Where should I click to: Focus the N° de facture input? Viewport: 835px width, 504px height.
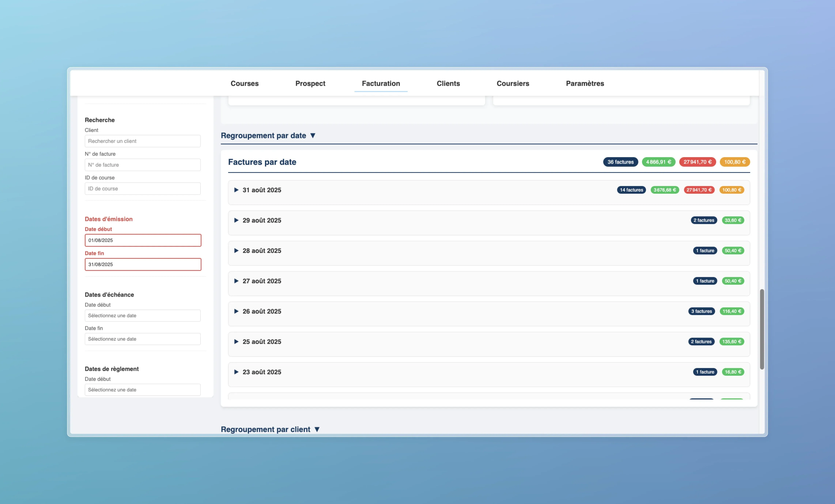click(142, 165)
